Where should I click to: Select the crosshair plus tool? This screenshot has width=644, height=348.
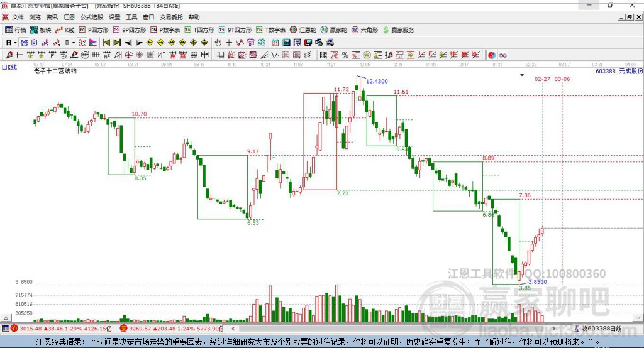coord(229,43)
